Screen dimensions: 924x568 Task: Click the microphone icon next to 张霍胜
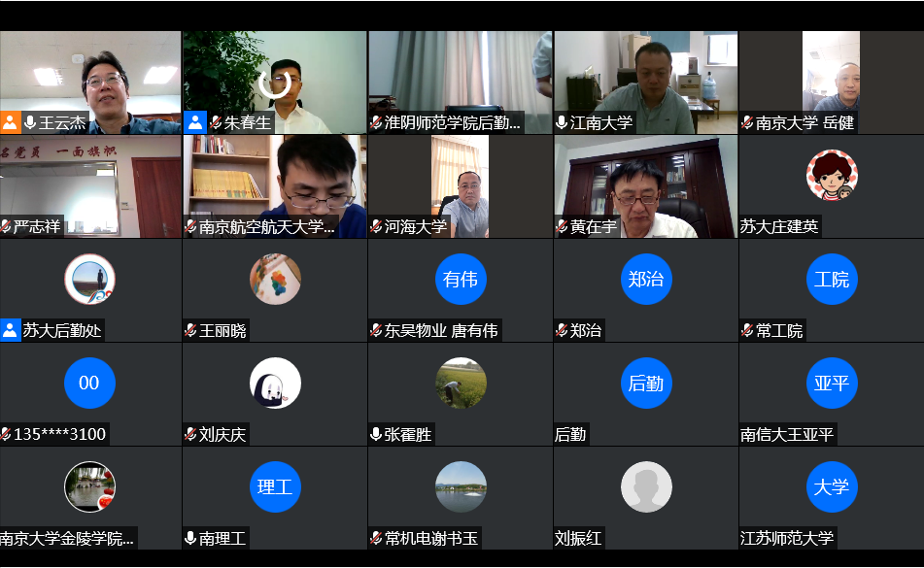[x=376, y=434]
